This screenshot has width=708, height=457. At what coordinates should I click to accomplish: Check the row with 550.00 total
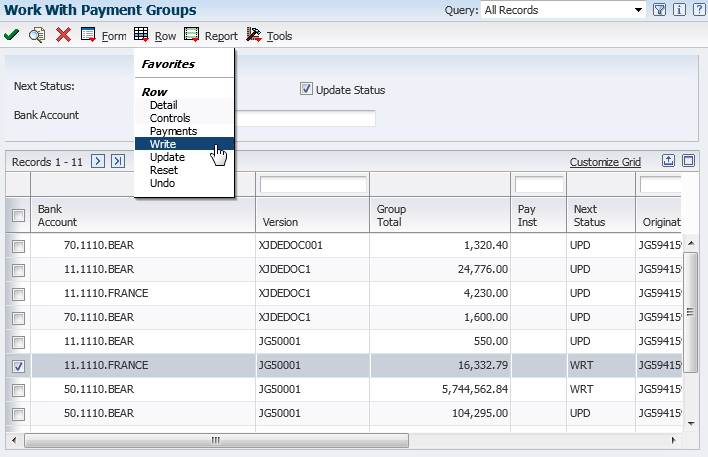pyautogui.click(x=19, y=342)
